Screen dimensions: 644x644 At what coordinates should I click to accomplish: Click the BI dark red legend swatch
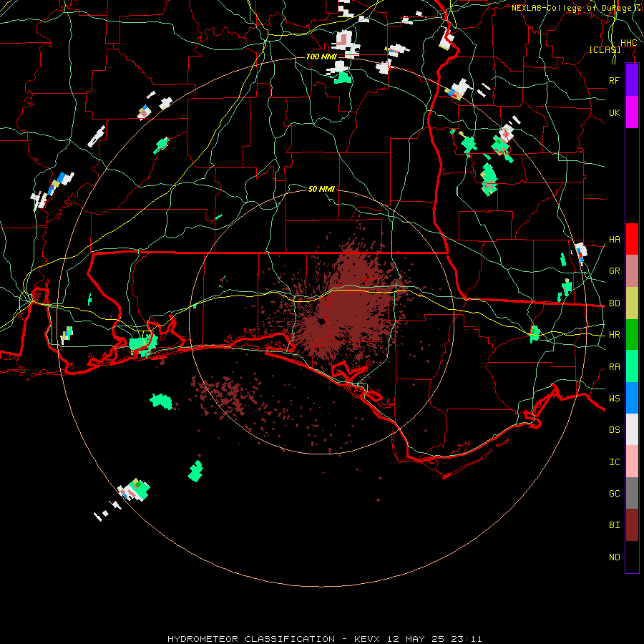click(632, 525)
